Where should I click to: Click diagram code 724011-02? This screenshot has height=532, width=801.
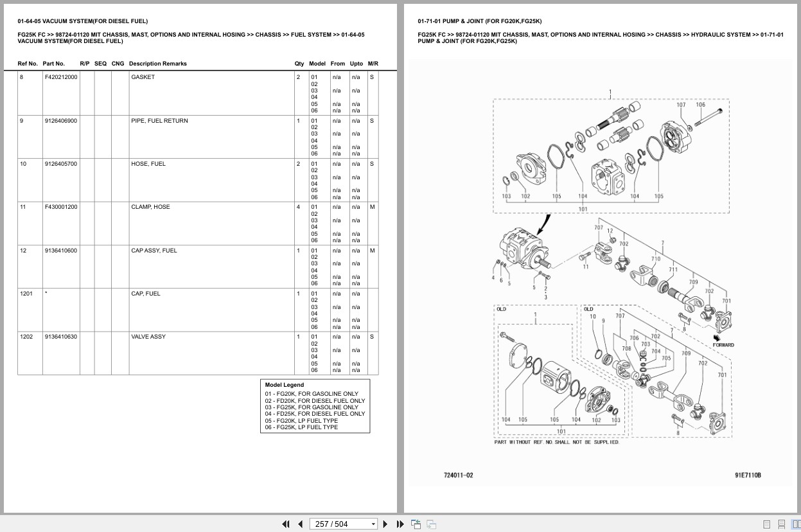click(x=458, y=475)
